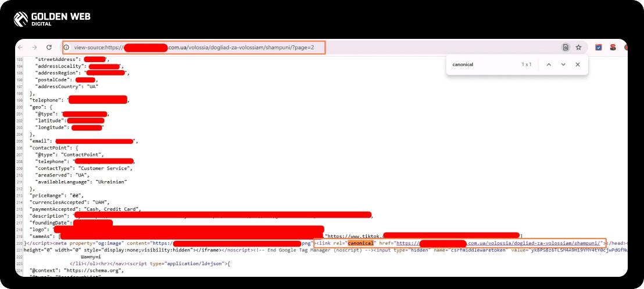Image resolution: width=644 pixels, height=289 pixels.
Task: Click the "contactPoint": { line
Action: click(x=54, y=148)
